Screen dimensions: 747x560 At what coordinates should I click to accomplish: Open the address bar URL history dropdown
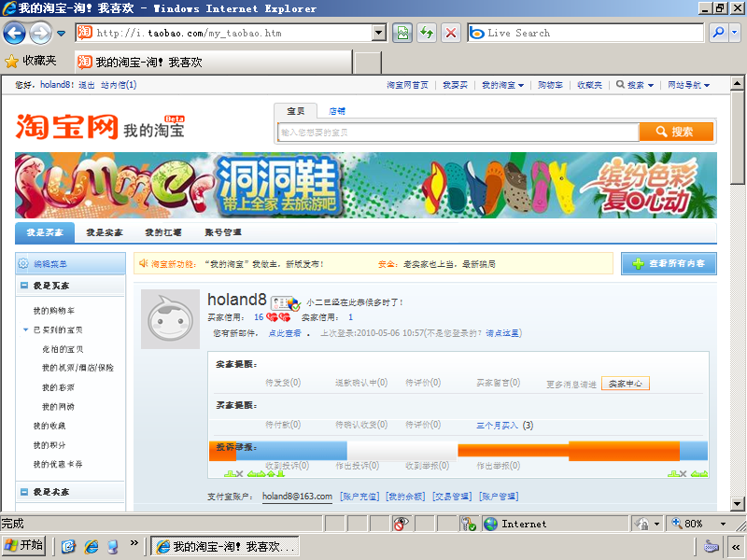pos(379,33)
